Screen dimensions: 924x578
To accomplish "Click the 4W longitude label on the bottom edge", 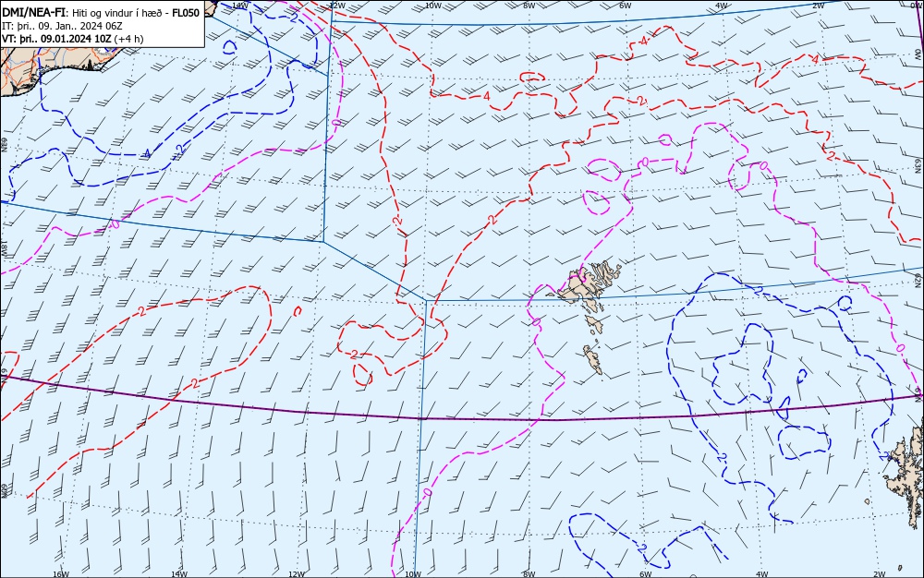I will 762,574.
